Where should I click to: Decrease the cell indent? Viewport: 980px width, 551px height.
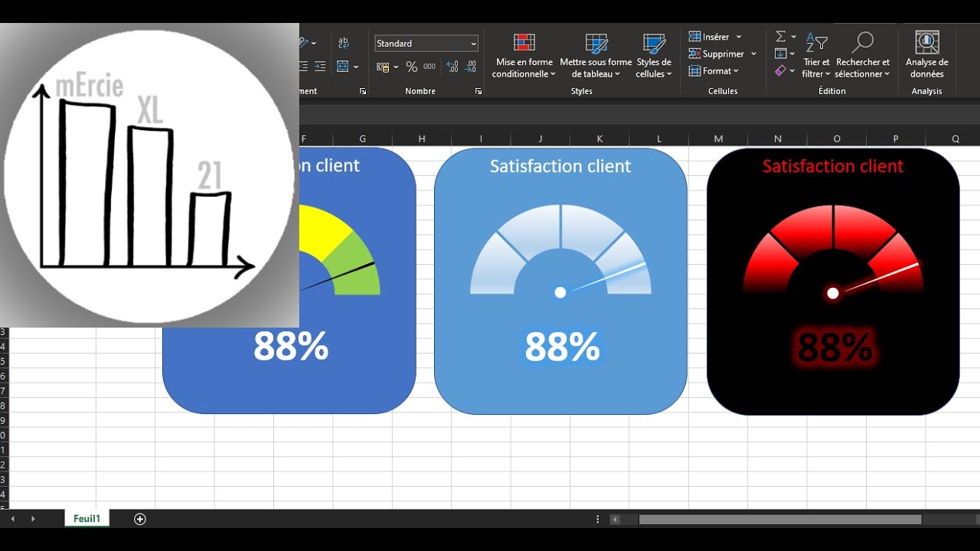[x=303, y=67]
